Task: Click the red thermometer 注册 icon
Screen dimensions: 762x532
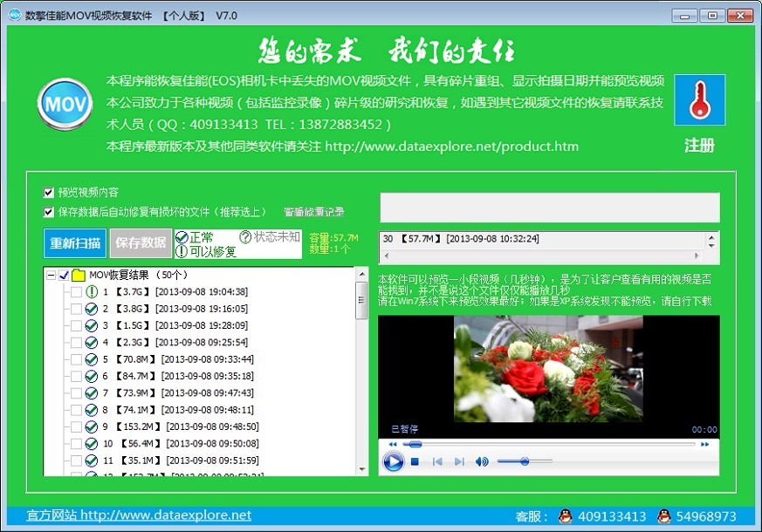Action: pyautogui.click(x=699, y=101)
